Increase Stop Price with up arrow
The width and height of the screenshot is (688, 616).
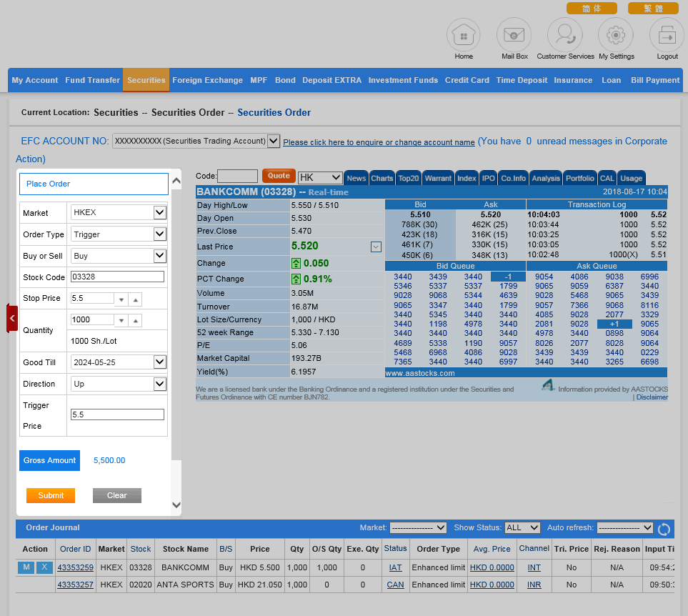[x=135, y=299]
